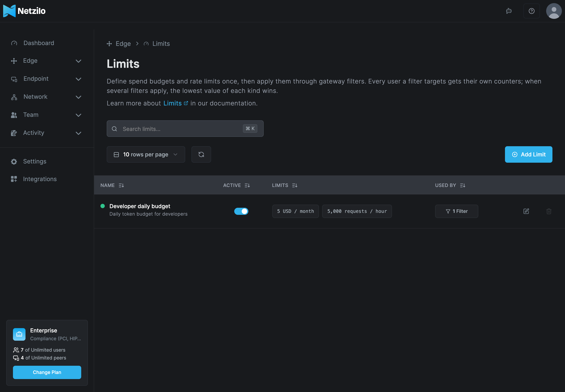Click the Dashboard gauge icon in sidebar
Image resolution: width=565 pixels, height=392 pixels.
point(14,43)
